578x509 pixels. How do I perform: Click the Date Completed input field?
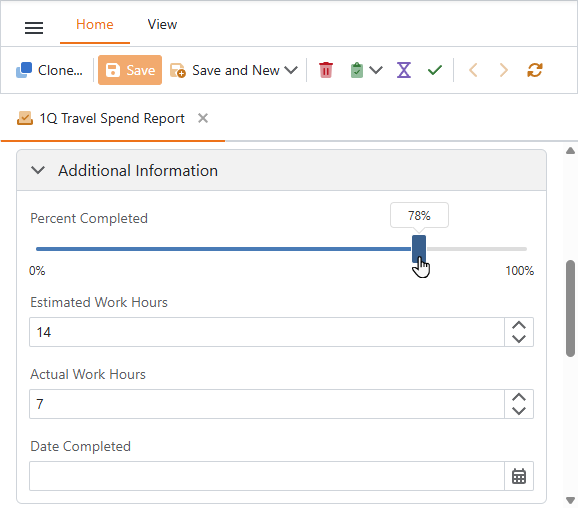pos(267,476)
